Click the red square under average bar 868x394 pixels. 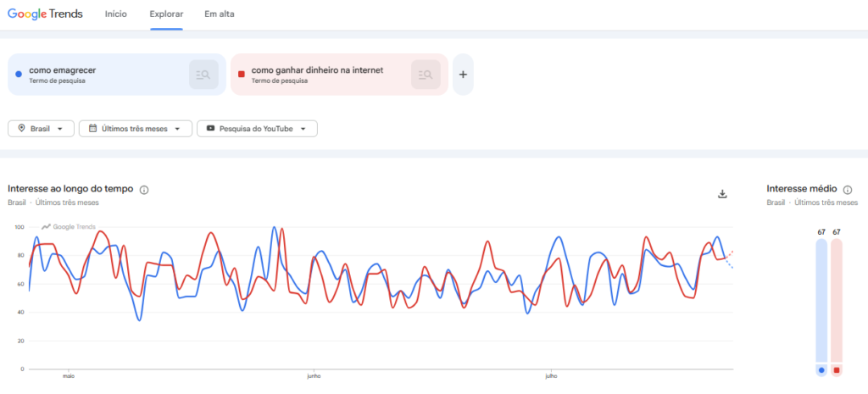(837, 369)
